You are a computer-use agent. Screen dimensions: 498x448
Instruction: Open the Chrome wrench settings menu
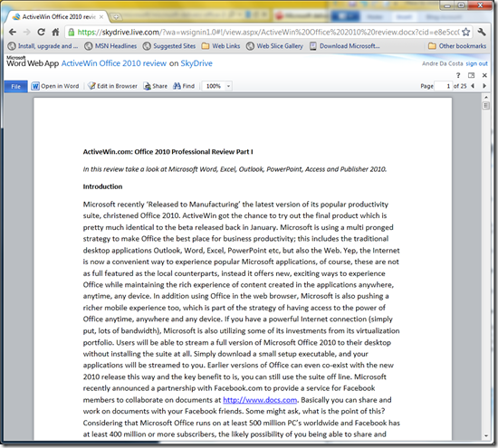(x=482, y=32)
